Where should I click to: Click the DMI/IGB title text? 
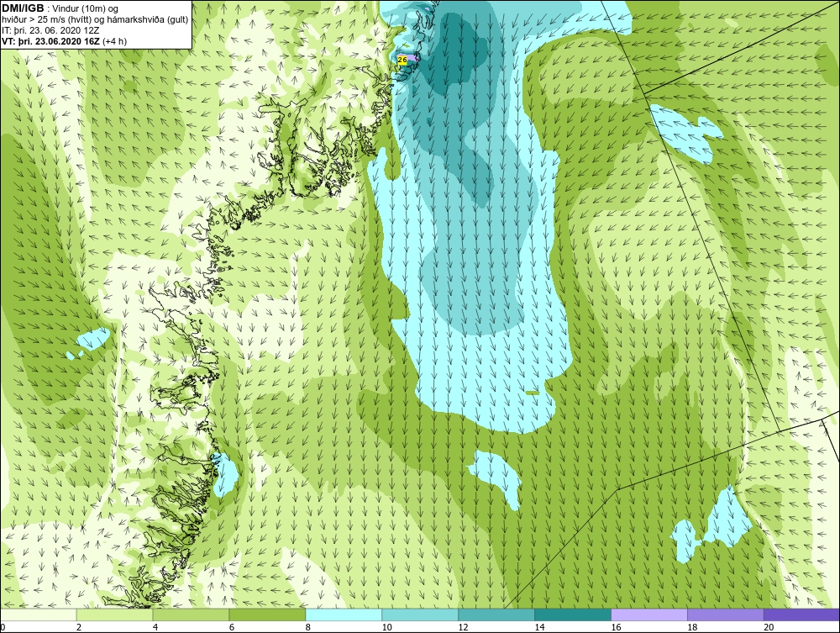pyautogui.click(x=23, y=8)
